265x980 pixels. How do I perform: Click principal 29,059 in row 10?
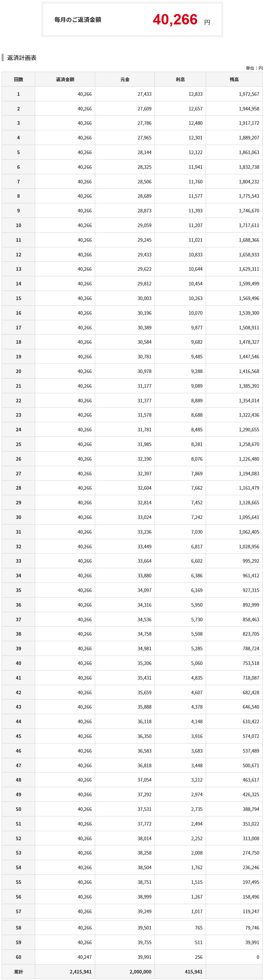tap(144, 225)
